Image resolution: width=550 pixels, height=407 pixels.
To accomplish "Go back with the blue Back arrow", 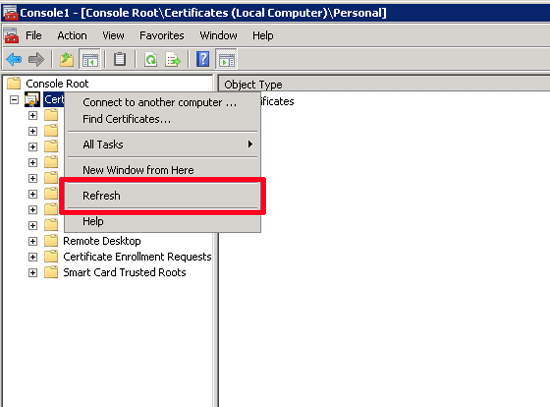I will [x=14, y=59].
